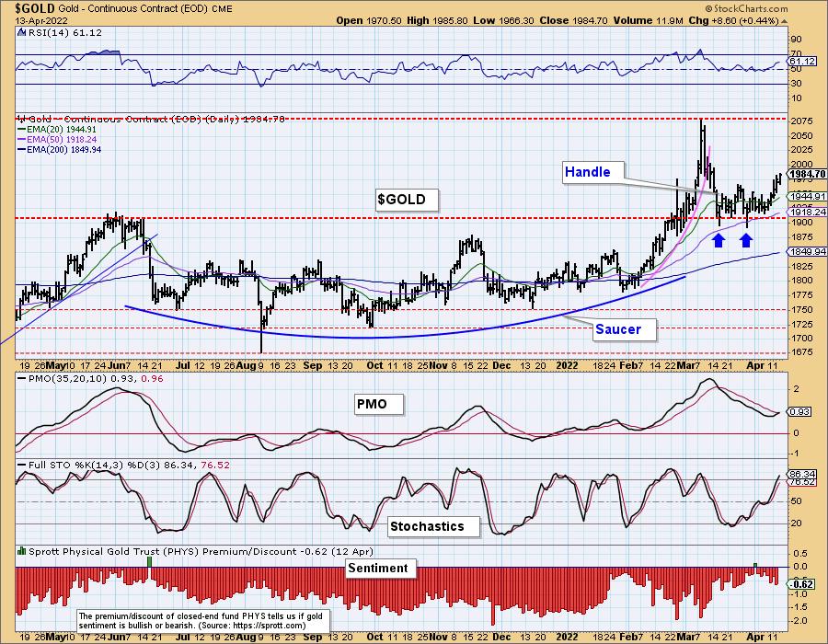Screen dimensions: 828x644
Task: Click the 2075 price axis label
Action: (x=801, y=121)
